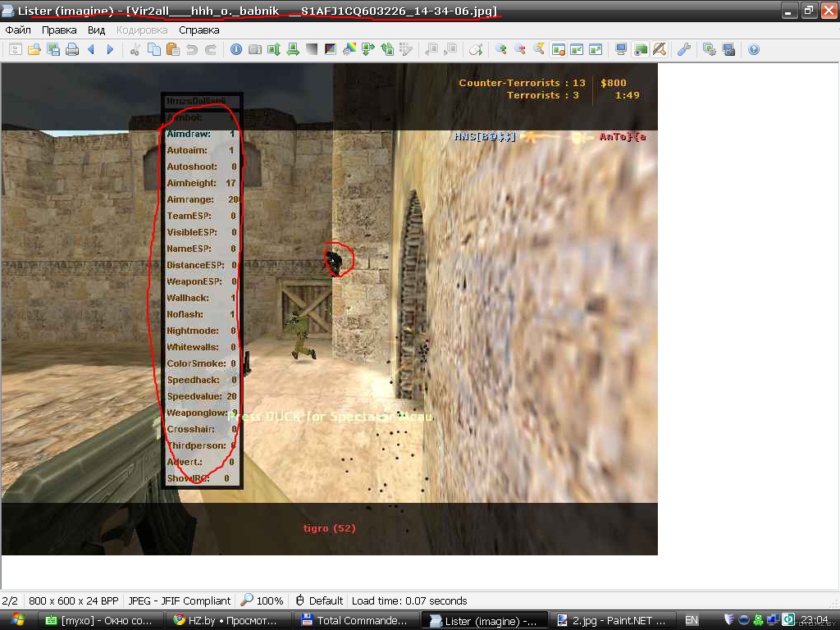
Task: Switch to Total Commander taskbar button
Action: pyautogui.click(x=357, y=620)
